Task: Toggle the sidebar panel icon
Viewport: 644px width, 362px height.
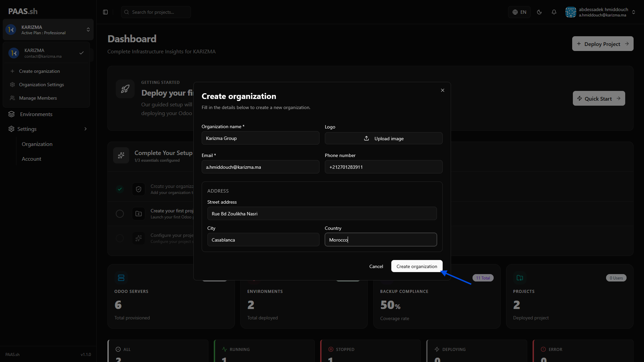Action: click(x=105, y=12)
